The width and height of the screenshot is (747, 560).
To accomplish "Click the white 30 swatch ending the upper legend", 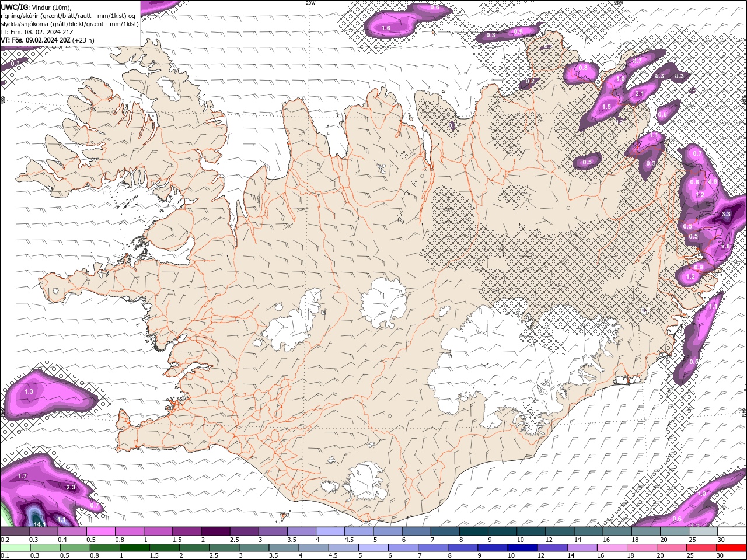I will 732,531.
